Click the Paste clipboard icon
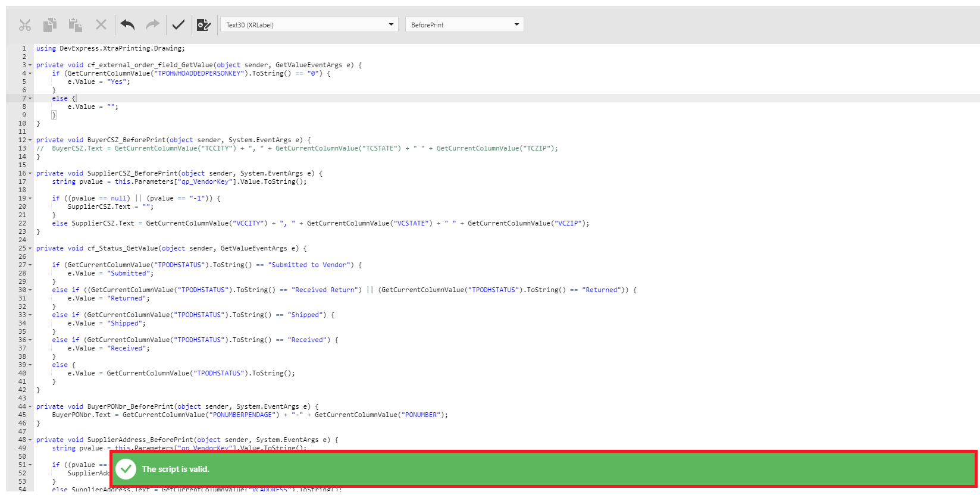This screenshot has height=495, width=980. coord(75,25)
